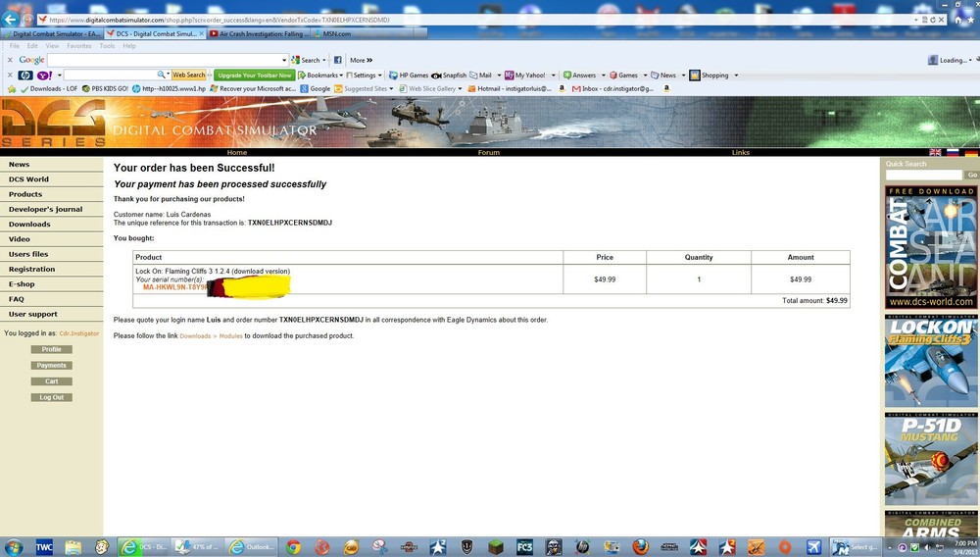Click Links in the site navigation bar
This screenshot has height=557, width=980.
tap(741, 153)
